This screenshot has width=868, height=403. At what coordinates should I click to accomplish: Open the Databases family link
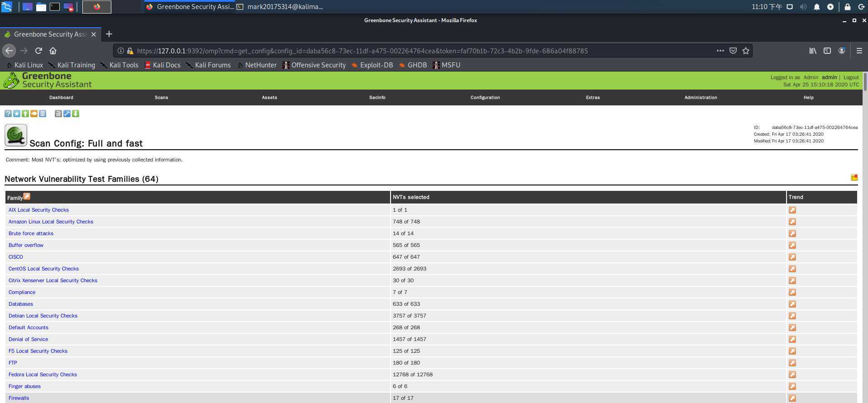pos(20,304)
